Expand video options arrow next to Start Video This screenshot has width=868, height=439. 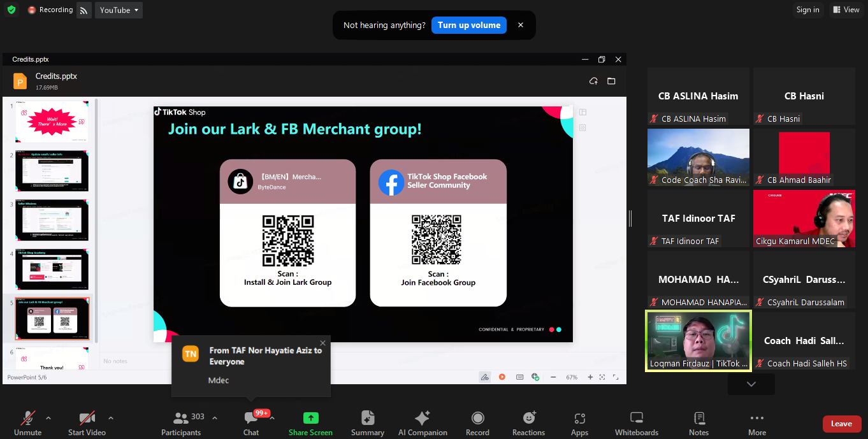click(111, 418)
